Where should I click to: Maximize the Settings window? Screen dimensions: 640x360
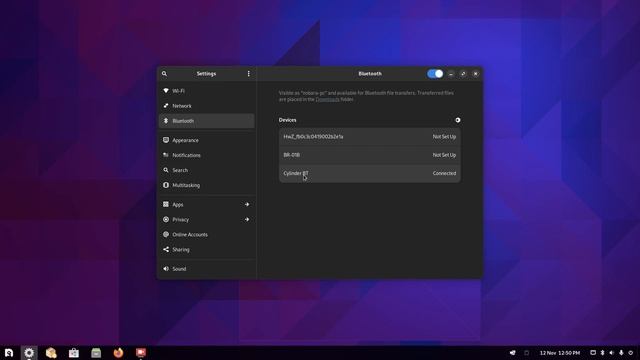coord(463,74)
